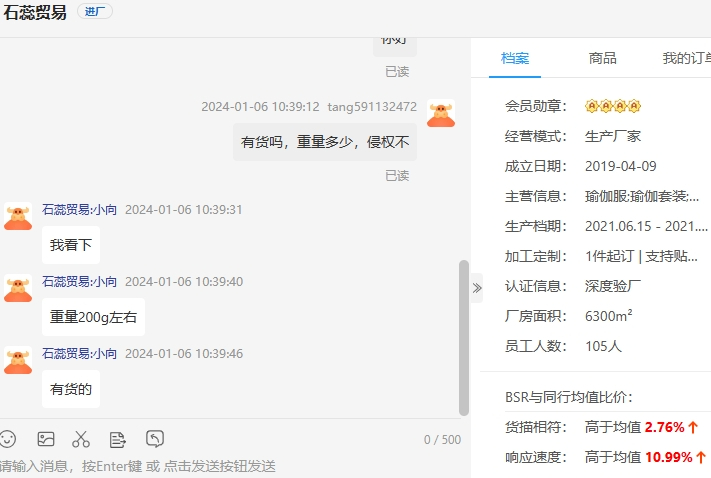Click the timestamp 2024-01-06 10:39:12
Image resolution: width=711 pixels, height=478 pixels.
[260, 107]
